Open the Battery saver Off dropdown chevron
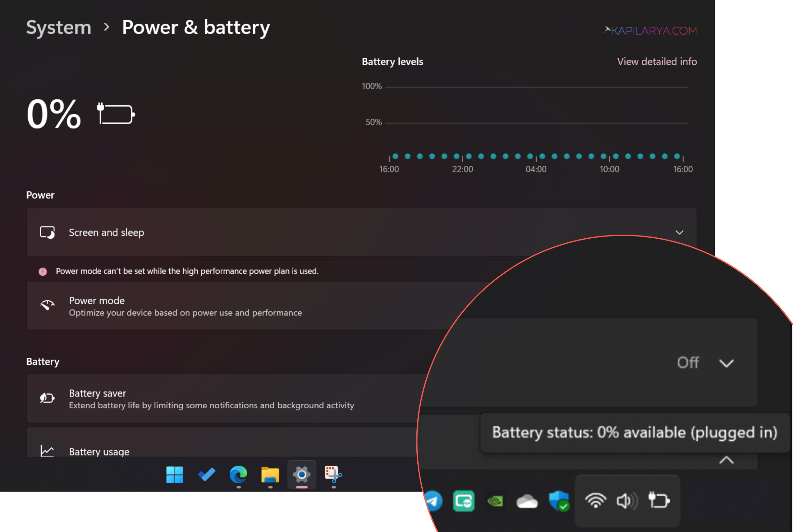This screenshot has height=532, width=793. (x=727, y=363)
